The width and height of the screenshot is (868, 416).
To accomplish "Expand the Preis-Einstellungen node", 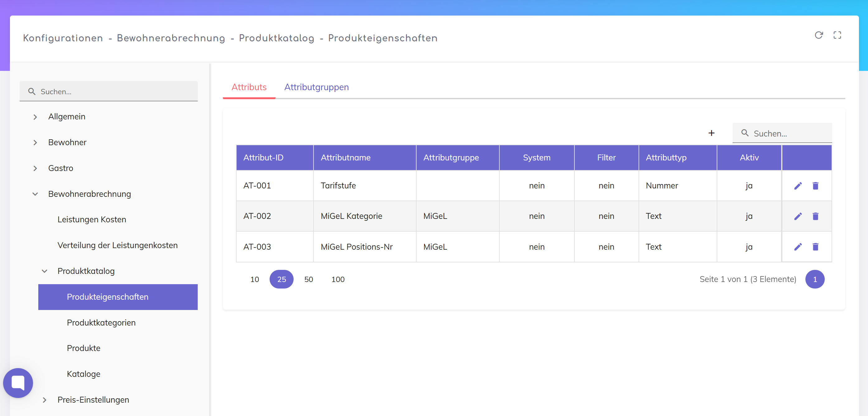I will coord(45,400).
